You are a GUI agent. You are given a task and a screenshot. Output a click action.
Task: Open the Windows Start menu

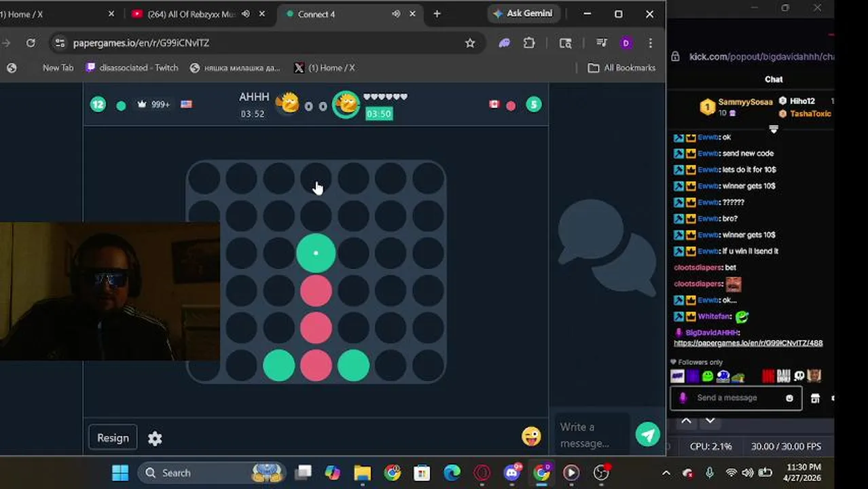click(120, 473)
